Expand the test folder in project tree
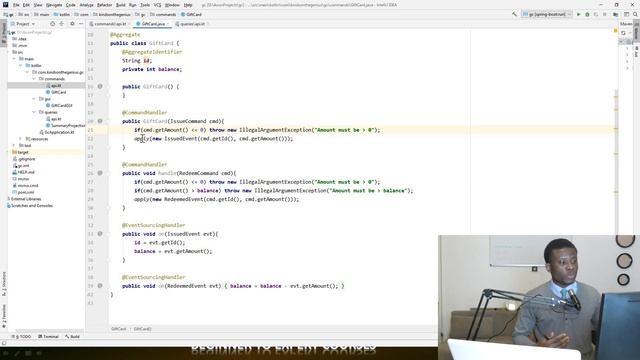 tap(14, 145)
